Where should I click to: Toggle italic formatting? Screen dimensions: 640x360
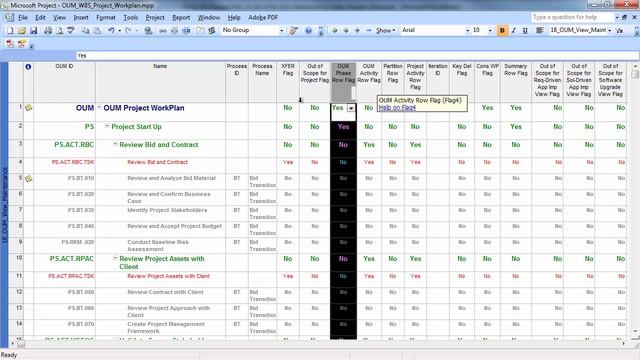pos(513,31)
